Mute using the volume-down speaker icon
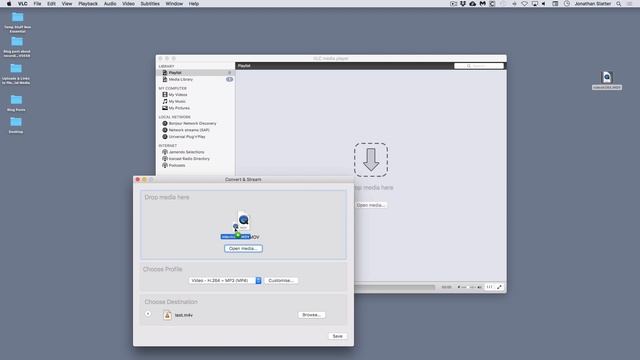Viewport: 640px width, 360px height. (459, 287)
